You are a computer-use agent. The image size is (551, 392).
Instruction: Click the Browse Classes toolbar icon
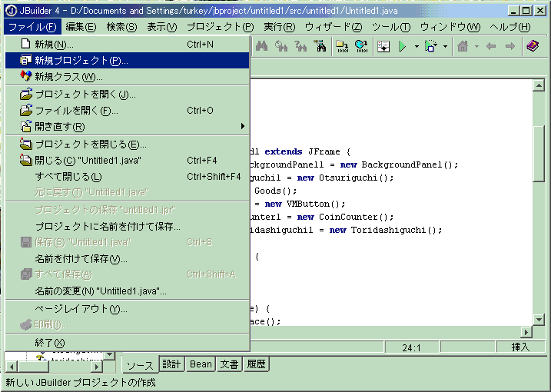[320, 46]
